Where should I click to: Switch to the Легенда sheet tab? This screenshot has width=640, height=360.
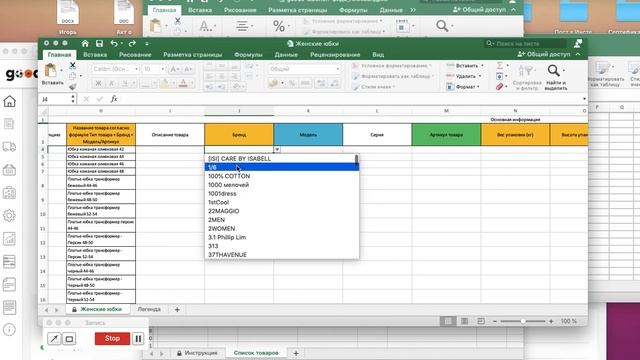(149, 309)
